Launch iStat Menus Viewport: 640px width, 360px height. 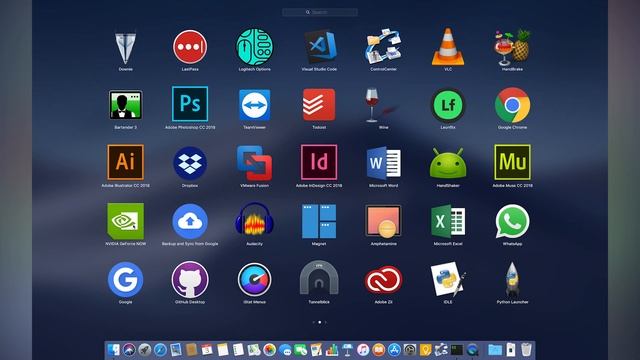254,280
